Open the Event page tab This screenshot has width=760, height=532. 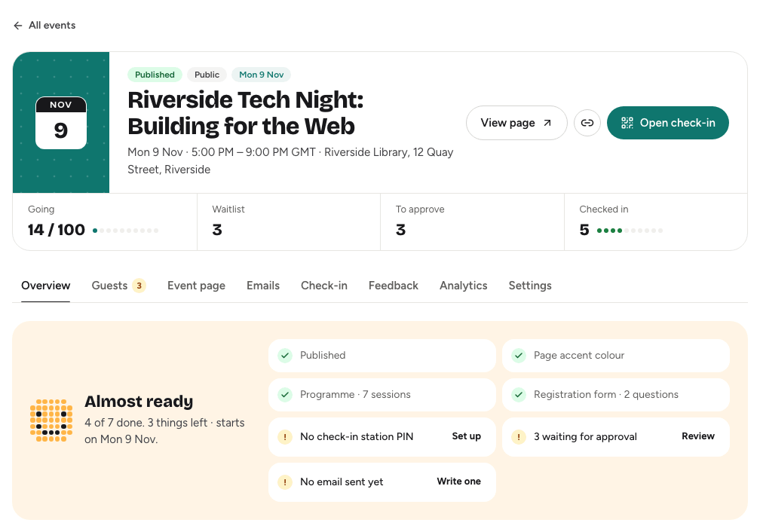pos(196,286)
